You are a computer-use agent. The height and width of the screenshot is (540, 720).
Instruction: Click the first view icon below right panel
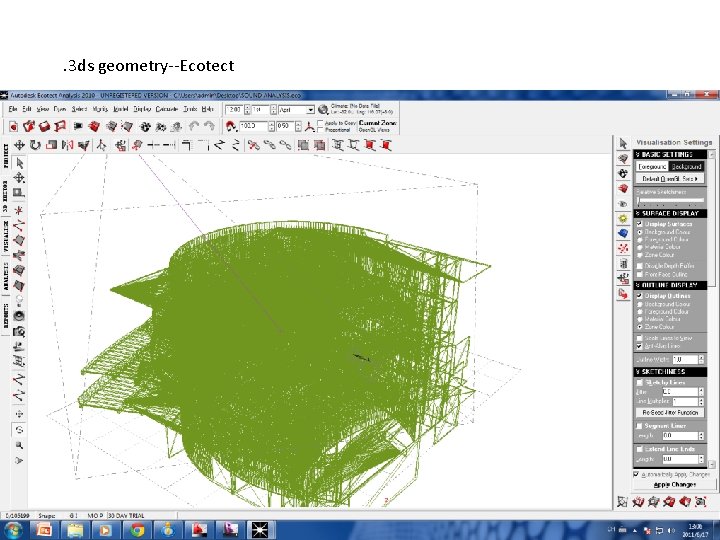tap(622, 502)
